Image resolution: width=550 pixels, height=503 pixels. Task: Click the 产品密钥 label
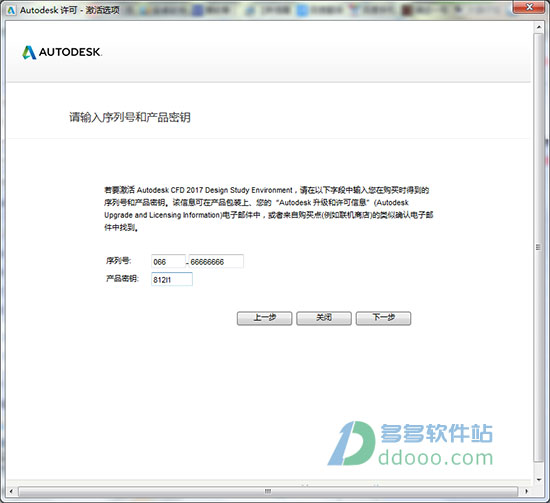(122, 279)
